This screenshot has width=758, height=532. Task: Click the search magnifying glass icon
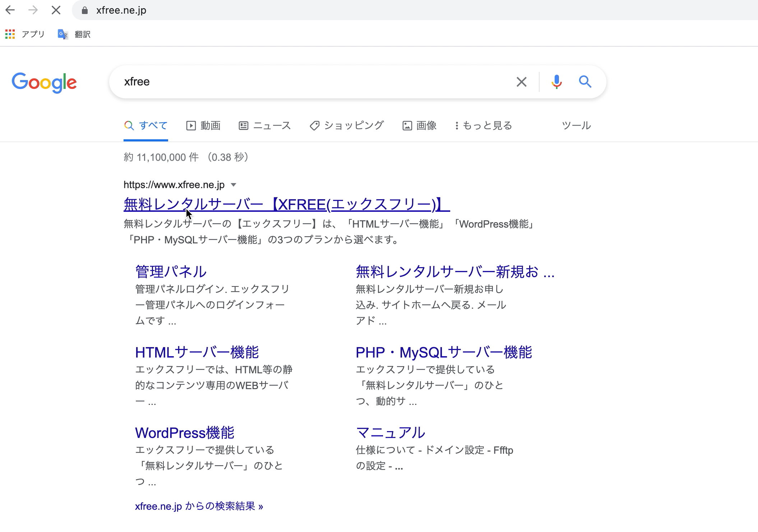click(585, 82)
